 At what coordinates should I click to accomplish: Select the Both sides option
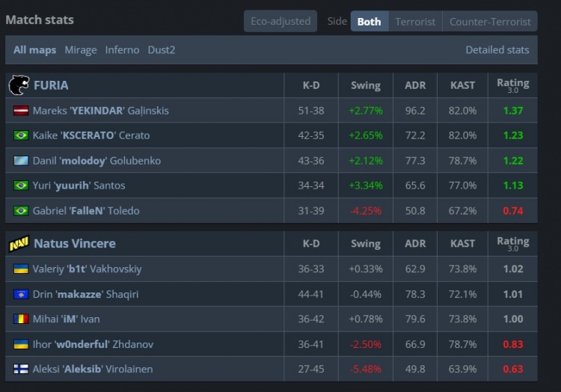click(x=369, y=22)
